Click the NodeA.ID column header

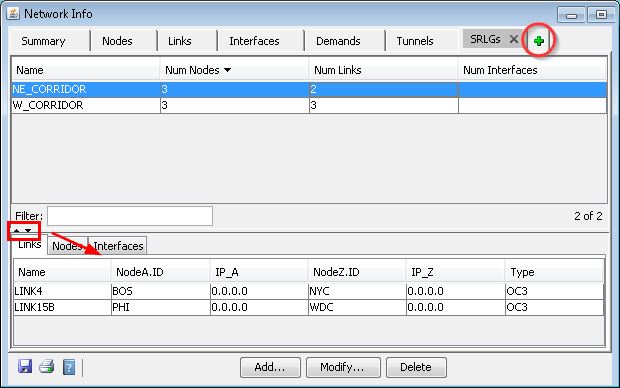tap(161, 272)
